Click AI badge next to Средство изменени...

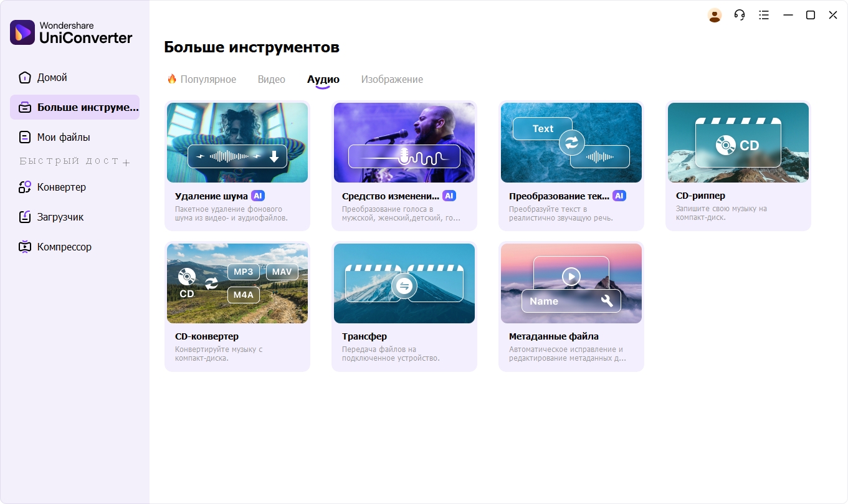coord(449,196)
